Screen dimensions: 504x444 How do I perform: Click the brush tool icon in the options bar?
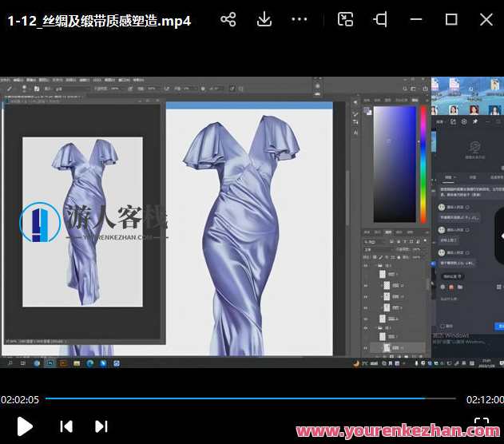pos(10,89)
